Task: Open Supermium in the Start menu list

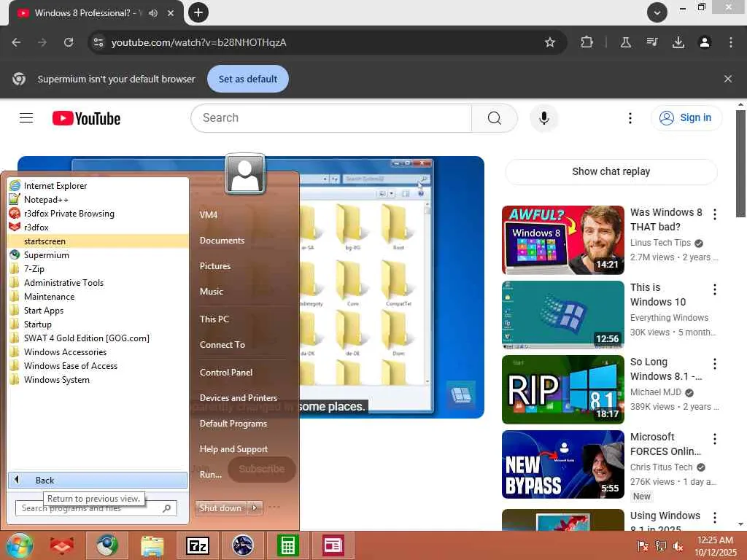Action: (x=98, y=254)
